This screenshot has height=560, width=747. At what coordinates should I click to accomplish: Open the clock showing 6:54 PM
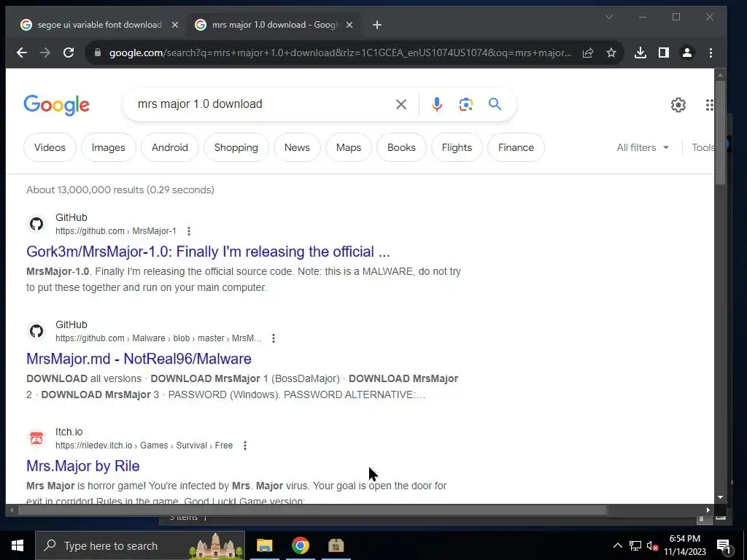(684, 545)
